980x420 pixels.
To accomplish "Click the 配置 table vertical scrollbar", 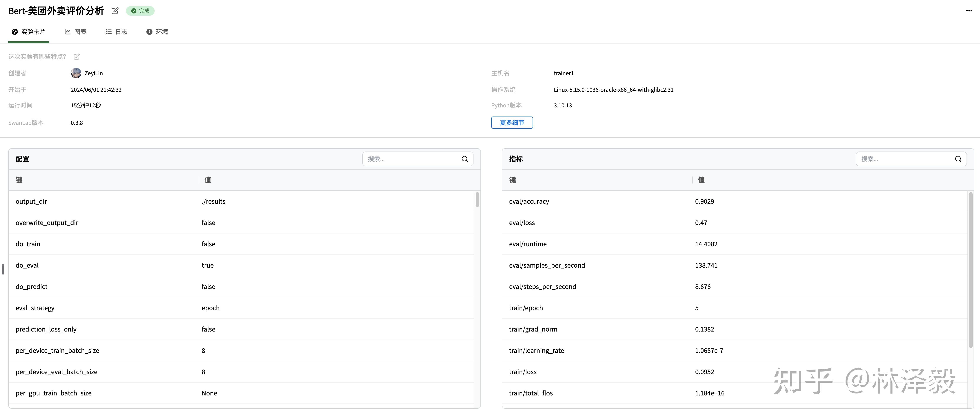I will tap(477, 200).
